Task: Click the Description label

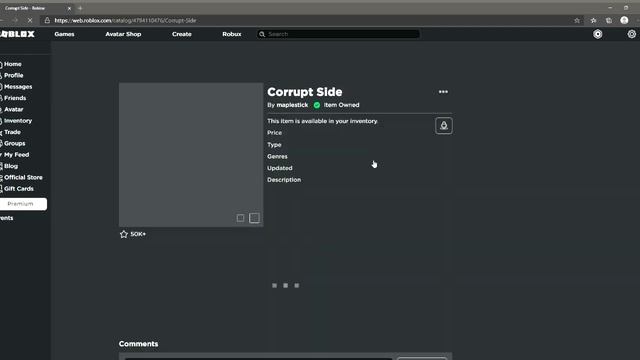Action: 284,180
